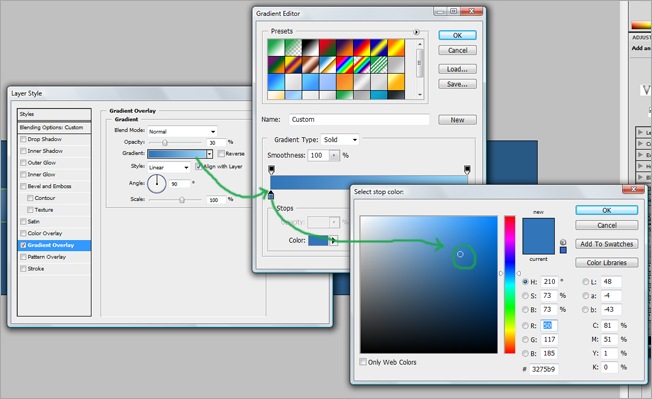This screenshot has width=652, height=399.
Task: Select the left blue color stop under gradient bar
Action: (271, 195)
